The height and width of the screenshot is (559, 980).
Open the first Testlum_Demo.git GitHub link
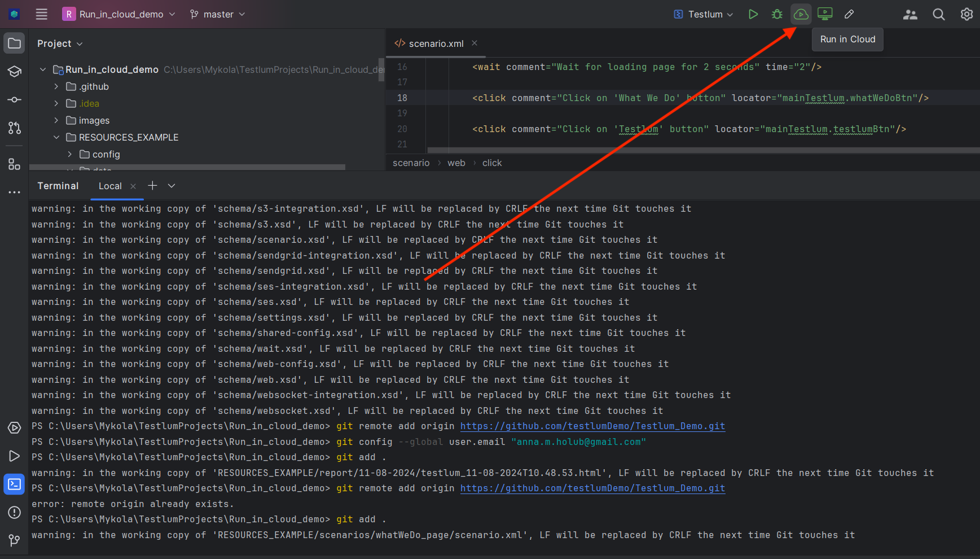tap(592, 426)
